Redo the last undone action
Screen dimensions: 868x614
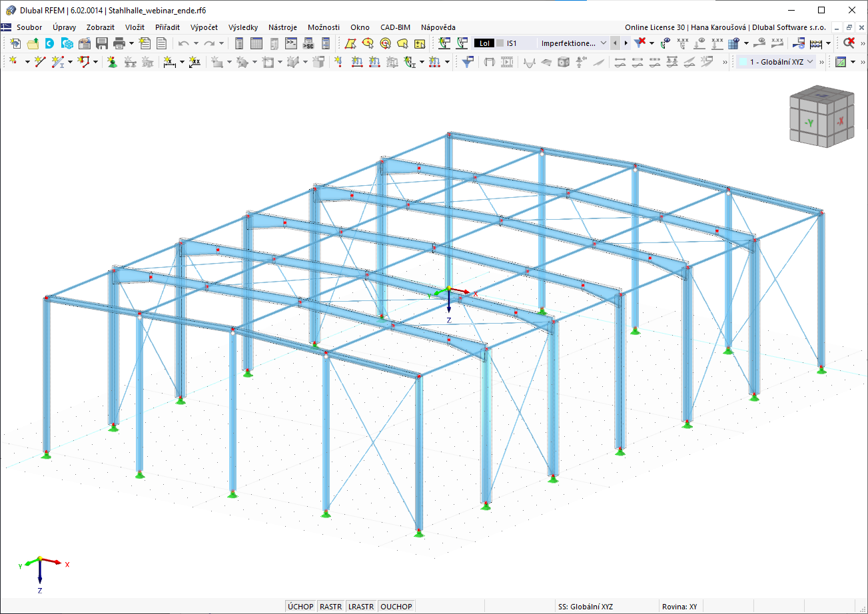pyautogui.click(x=209, y=43)
